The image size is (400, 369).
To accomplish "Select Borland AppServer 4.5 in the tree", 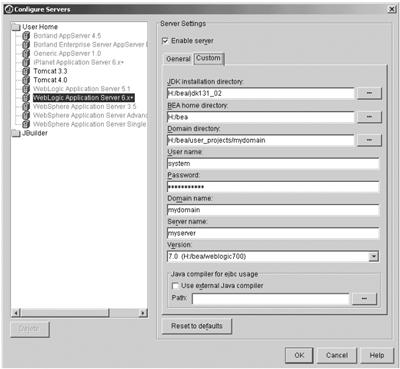I will [x=67, y=36].
